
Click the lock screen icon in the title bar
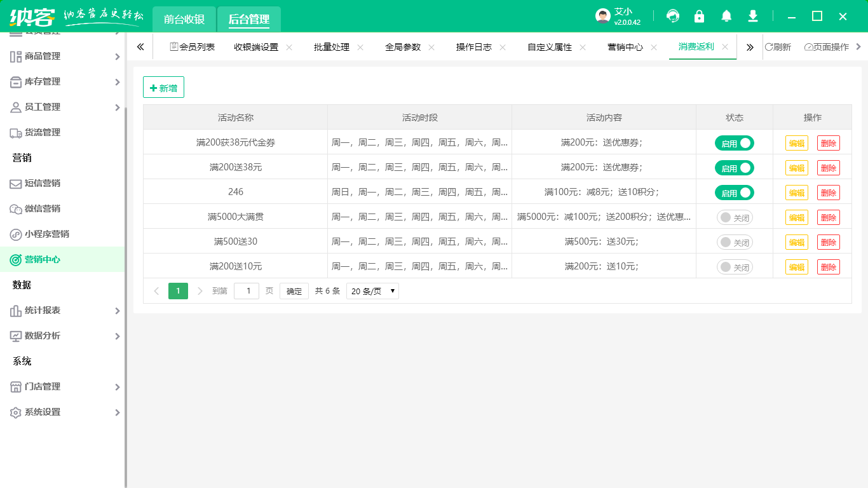(x=699, y=16)
